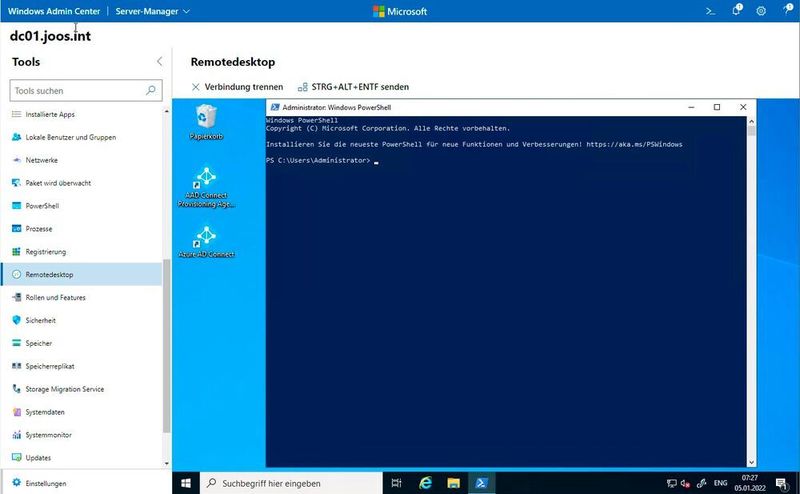Click the muted volume tray icon
This screenshot has width=800, height=494.
click(x=685, y=483)
